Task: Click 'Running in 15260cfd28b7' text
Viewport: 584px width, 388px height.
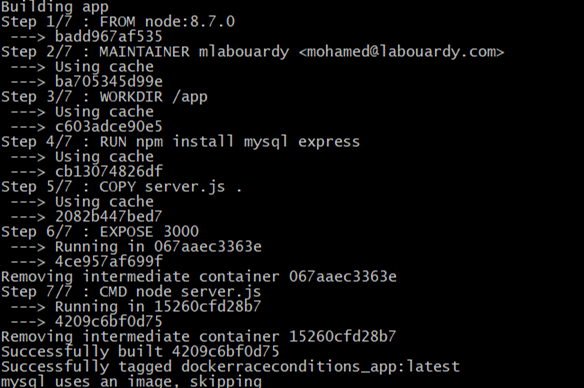Action: pyautogui.click(x=158, y=307)
